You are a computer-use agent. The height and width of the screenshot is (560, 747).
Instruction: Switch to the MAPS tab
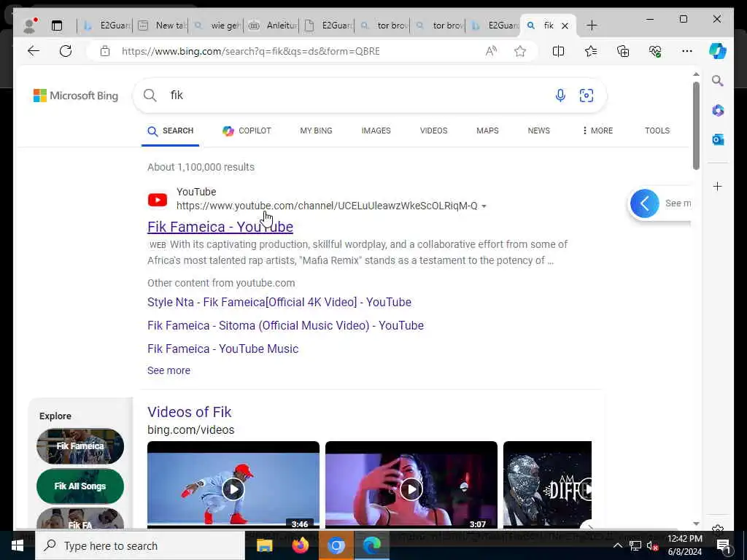487,131
